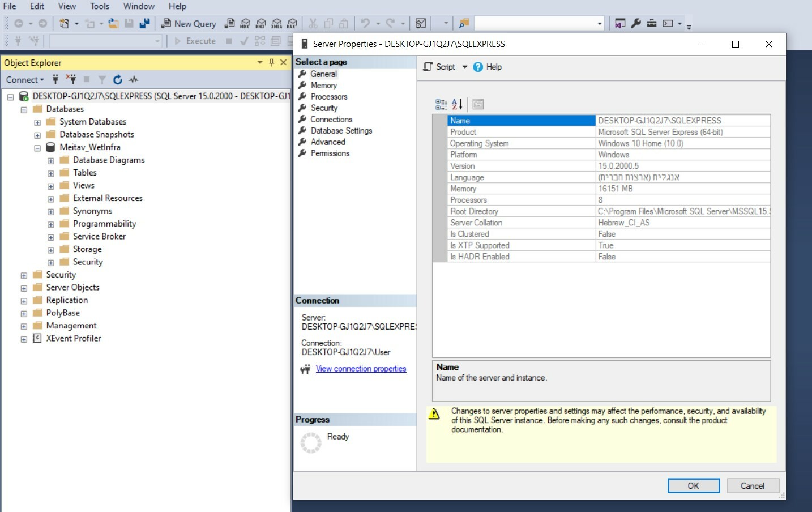Image resolution: width=812 pixels, height=512 pixels.
Task: Sort property grid alphabetically
Action: (457, 104)
